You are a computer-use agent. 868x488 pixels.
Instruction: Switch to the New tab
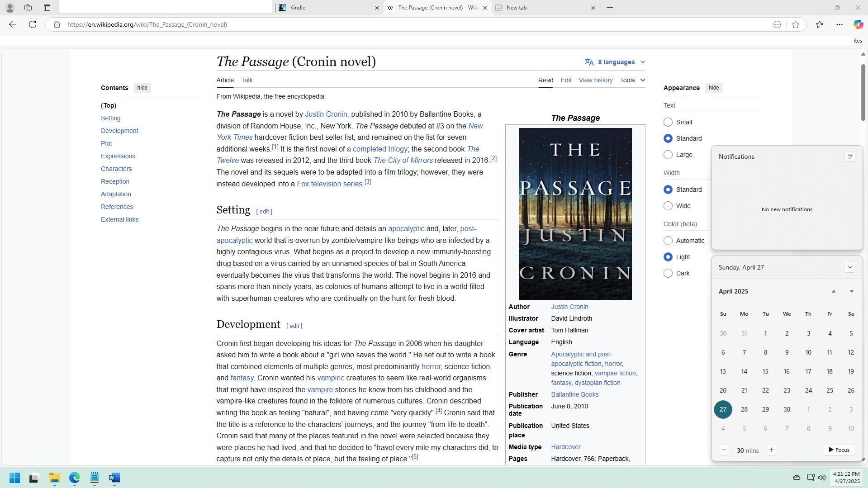click(545, 8)
